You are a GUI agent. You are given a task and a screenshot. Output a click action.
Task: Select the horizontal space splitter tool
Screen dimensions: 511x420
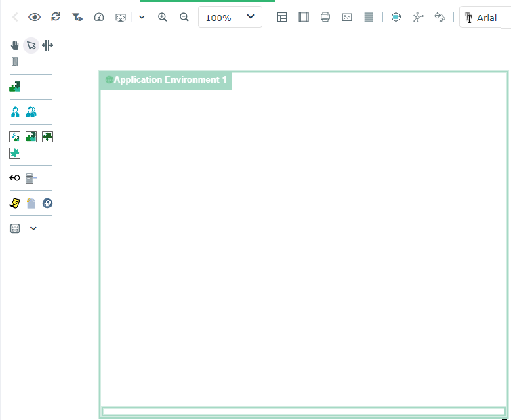(47, 45)
